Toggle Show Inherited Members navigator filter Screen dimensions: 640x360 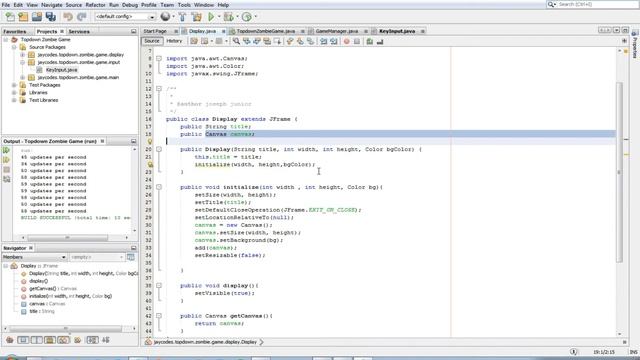click(x=10, y=340)
